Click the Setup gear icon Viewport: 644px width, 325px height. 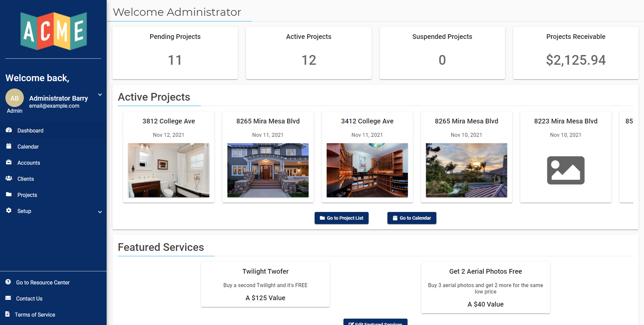point(9,211)
